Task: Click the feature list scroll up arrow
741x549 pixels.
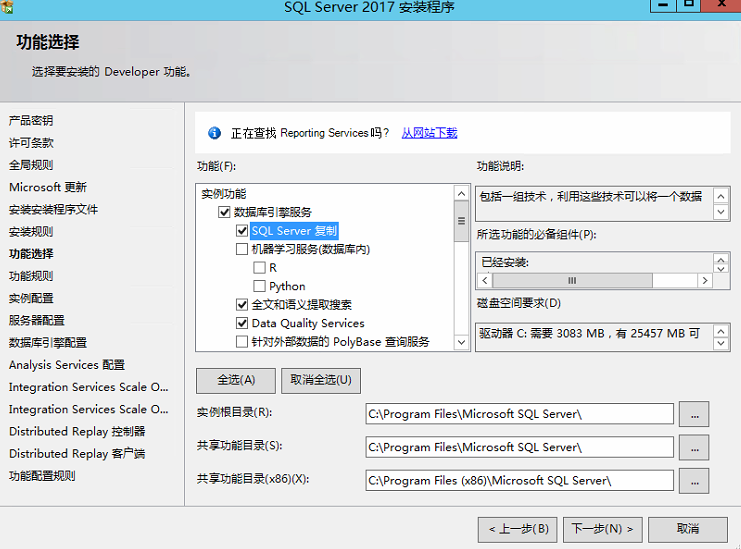Action: coord(462,193)
